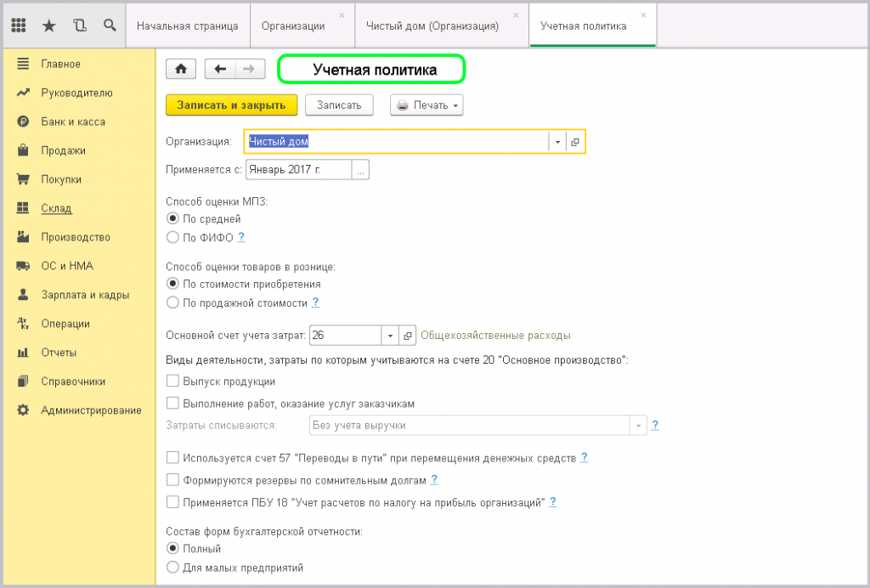Open the Главное section
Screen dimensions: 870x588
60,64
